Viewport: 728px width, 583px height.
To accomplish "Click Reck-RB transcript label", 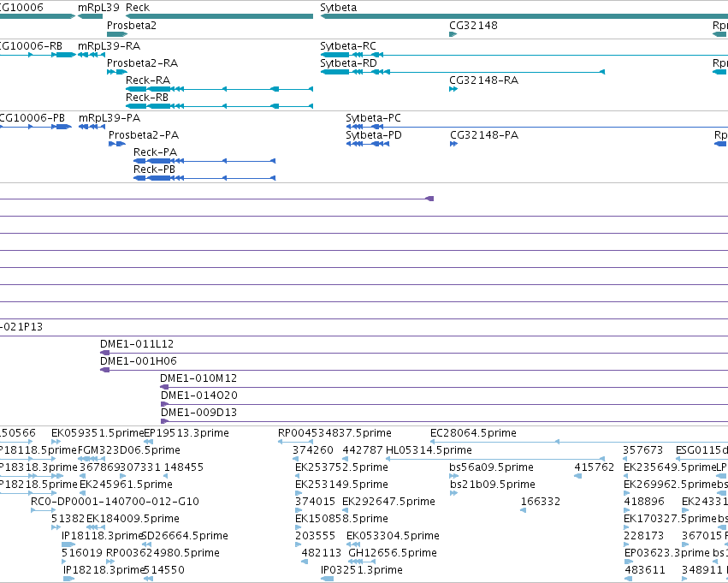I will pyautogui.click(x=147, y=97).
